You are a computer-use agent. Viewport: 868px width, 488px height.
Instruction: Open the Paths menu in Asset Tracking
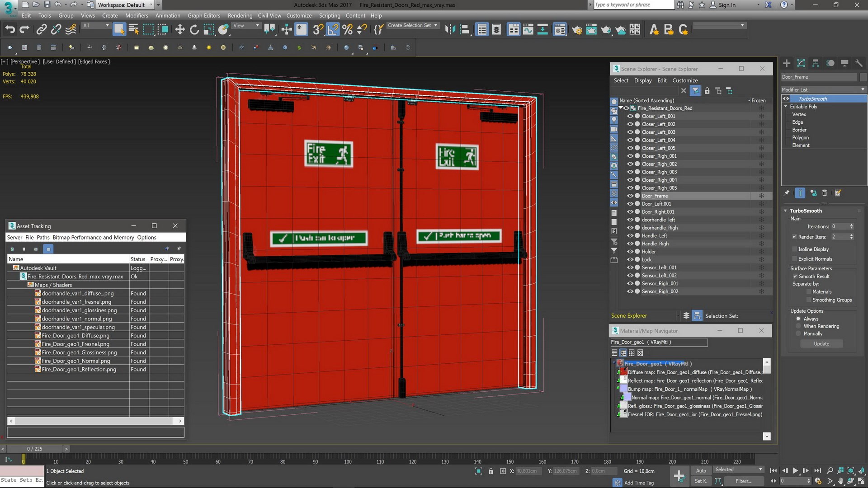pyautogui.click(x=43, y=237)
